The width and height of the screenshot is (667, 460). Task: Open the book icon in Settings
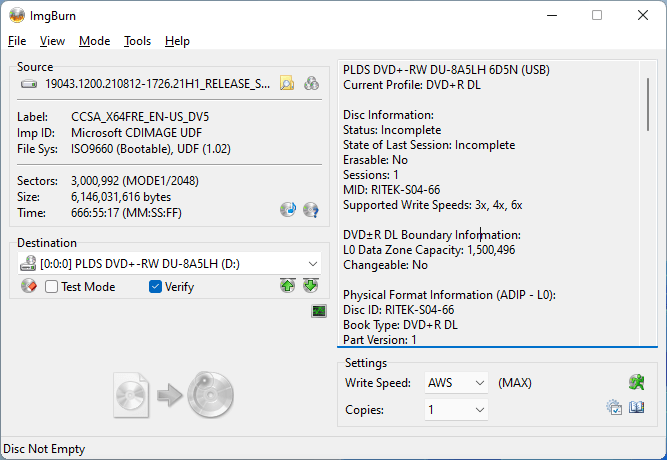click(x=637, y=408)
